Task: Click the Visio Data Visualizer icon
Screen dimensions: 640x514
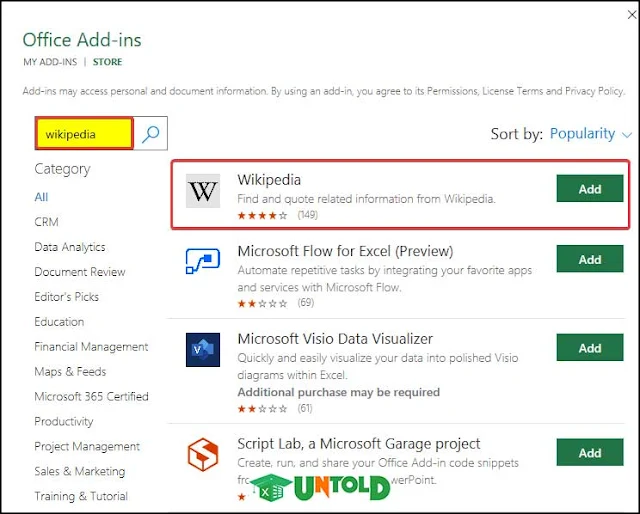Action: tap(203, 349)
